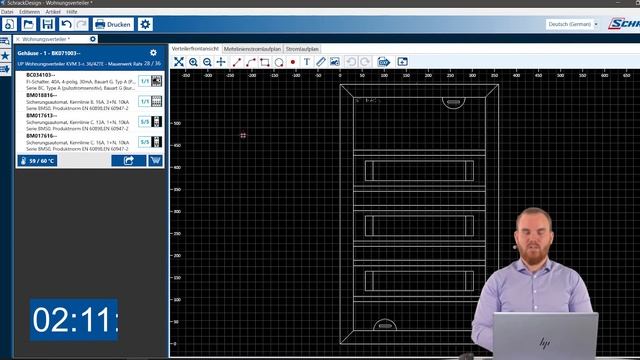This screenshot has height=360, width=640.
Task: Select the text T tool
Action: point(307,62)
